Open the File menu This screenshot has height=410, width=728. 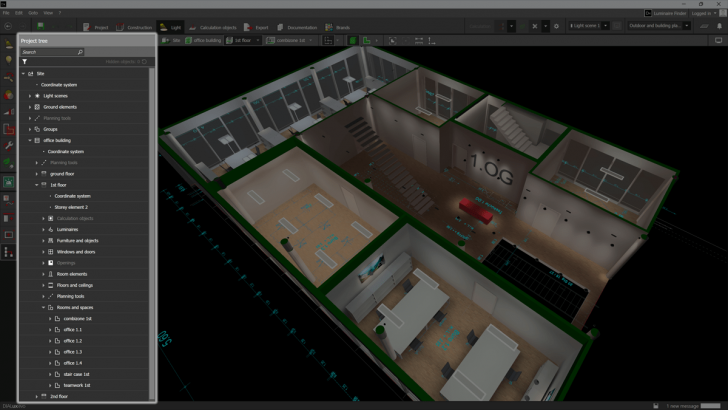[6, 13]
